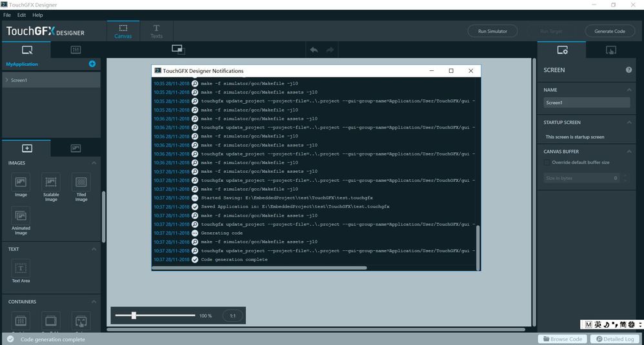Click the status bar checkmark icon
Screen dimensions: 644x345
[x=10, y=339]
